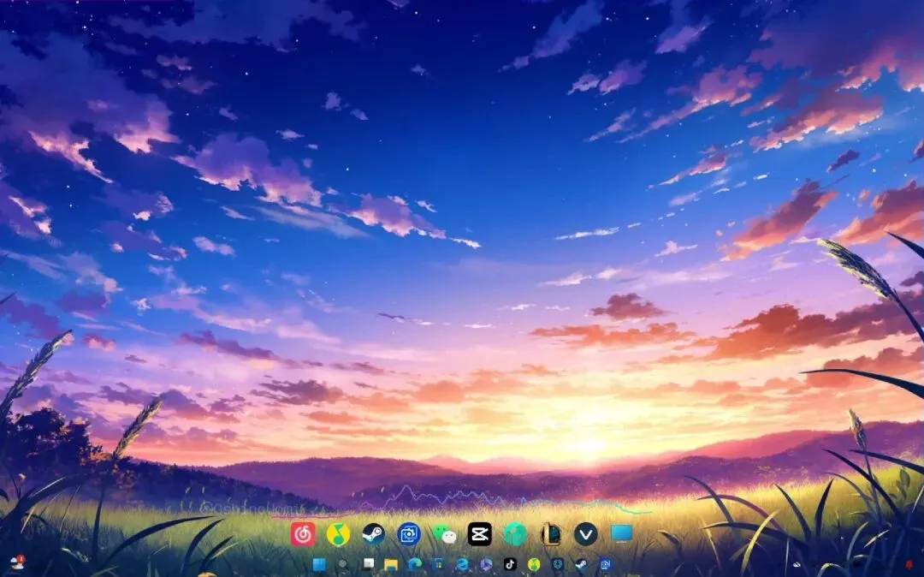Open Microsoft Store on the taskbar

click(438, 565)
